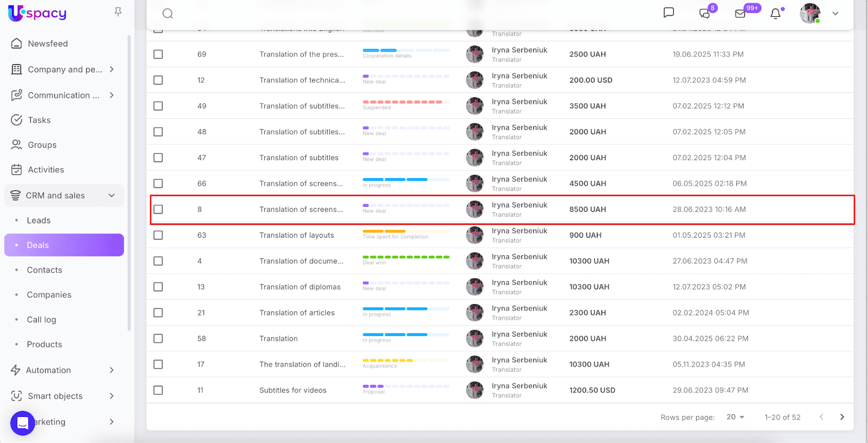Open the rows per page dropdown
The width and height of the screenshot is (868, 443).
click(736, 417)
